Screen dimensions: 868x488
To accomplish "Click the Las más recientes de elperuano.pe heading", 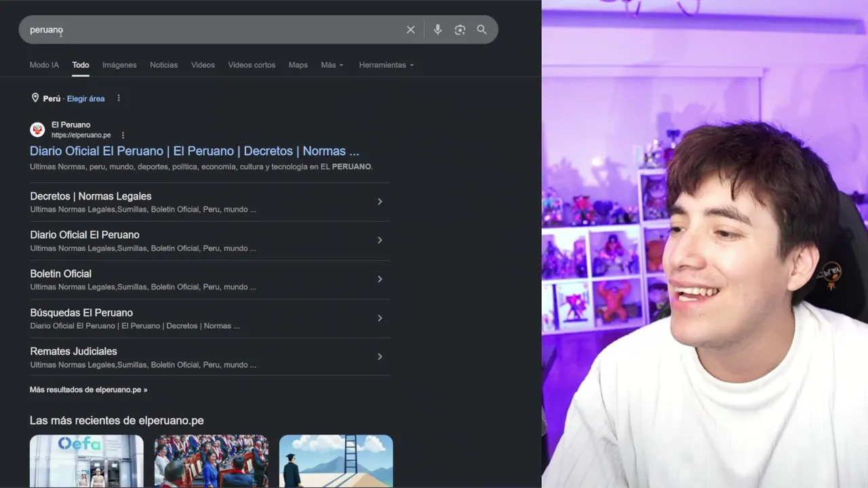I will pyautogui.click(x=117, y=421).
